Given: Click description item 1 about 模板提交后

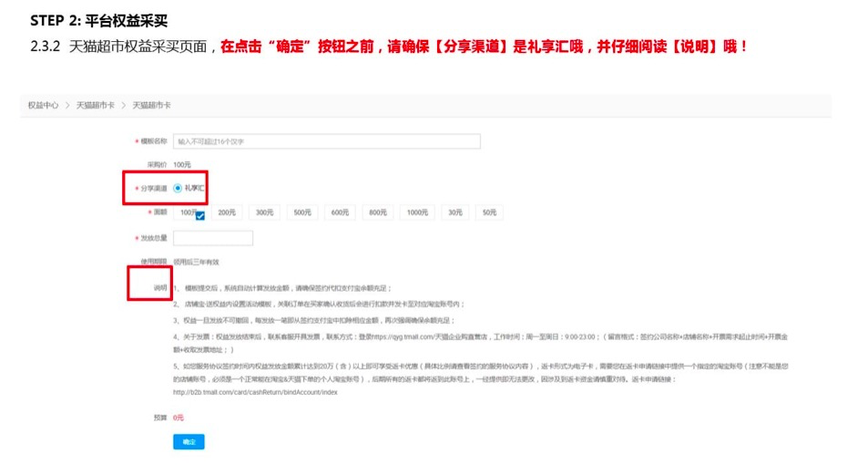Looking at the screenshot, I should (282, 288).
